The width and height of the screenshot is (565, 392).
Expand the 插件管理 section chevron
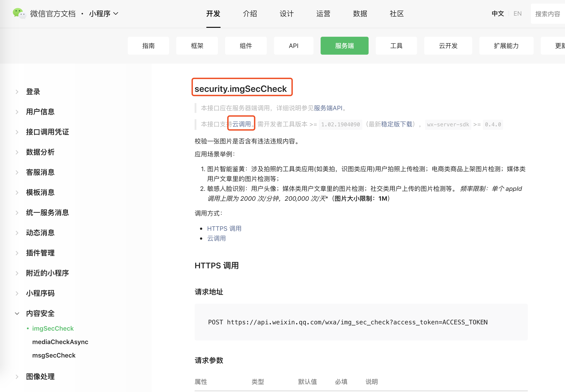[x=17, y=253]
